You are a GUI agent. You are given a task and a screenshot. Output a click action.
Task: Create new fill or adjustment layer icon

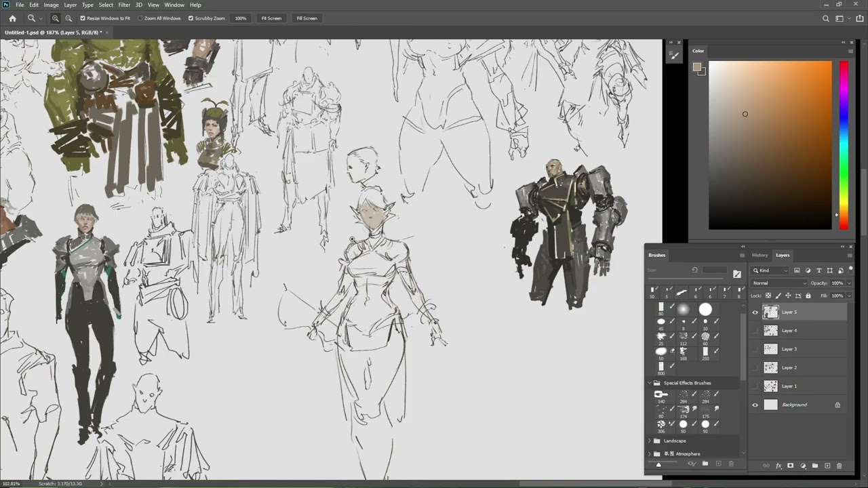click(803, 466)
